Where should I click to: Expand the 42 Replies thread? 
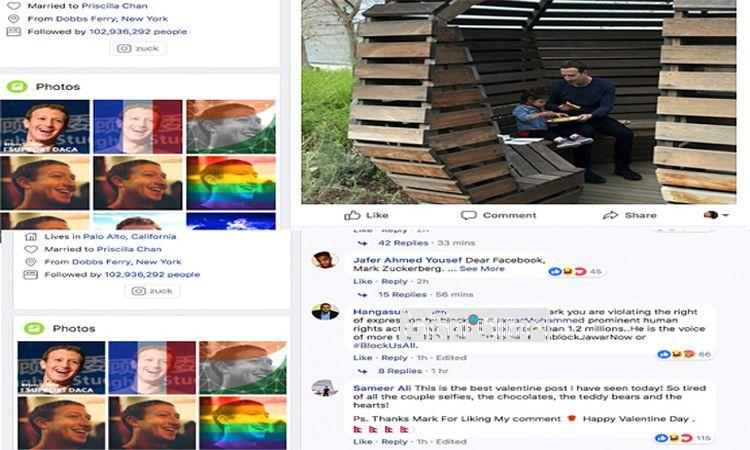[403, 243]
